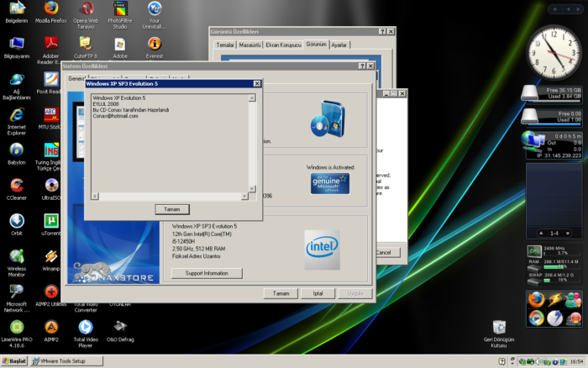This screenshot has width=588, height=368.
Task: Open the Ekran Koruyucu tab
Action: (x=284, y=45)
